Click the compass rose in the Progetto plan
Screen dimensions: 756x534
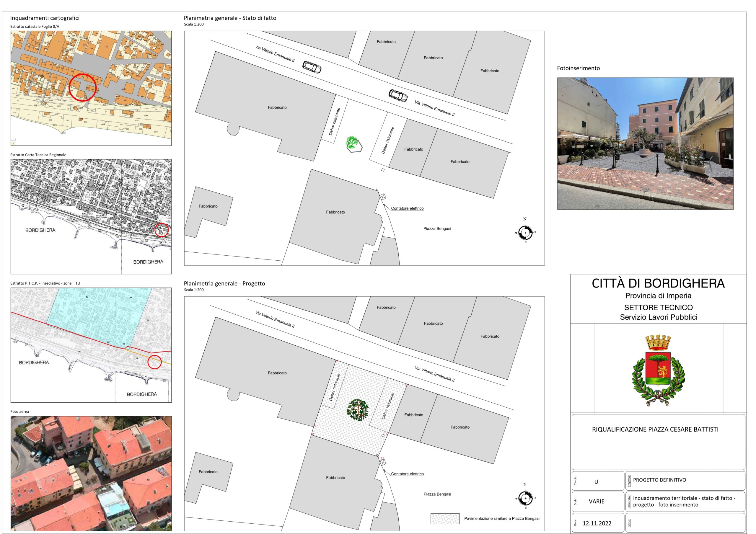click(525, 498)
